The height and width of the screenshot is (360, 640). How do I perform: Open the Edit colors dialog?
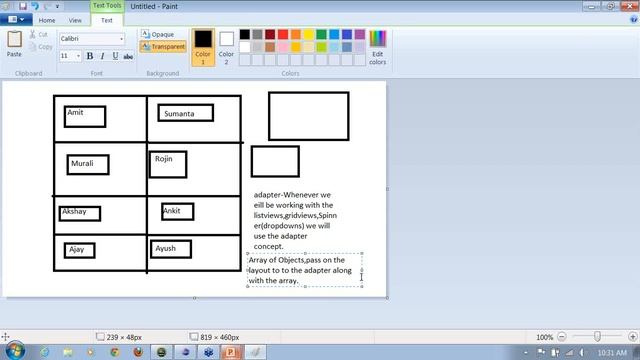(x=378, y=47)
